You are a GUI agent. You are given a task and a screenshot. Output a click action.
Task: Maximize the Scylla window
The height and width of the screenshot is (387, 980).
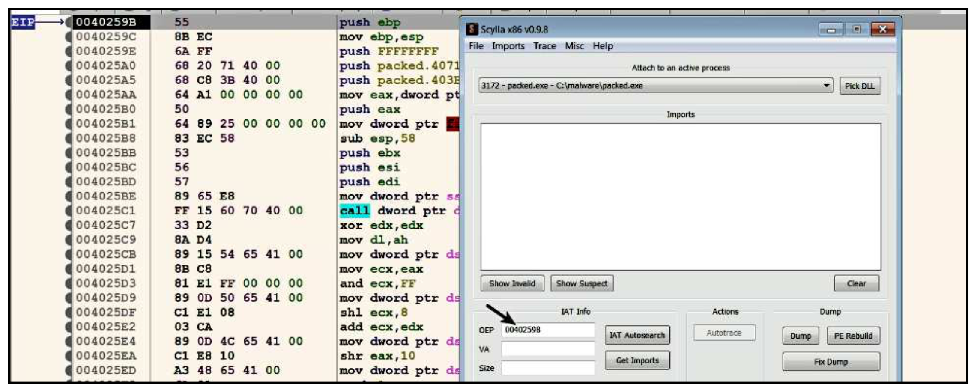(x=857, y=29)
